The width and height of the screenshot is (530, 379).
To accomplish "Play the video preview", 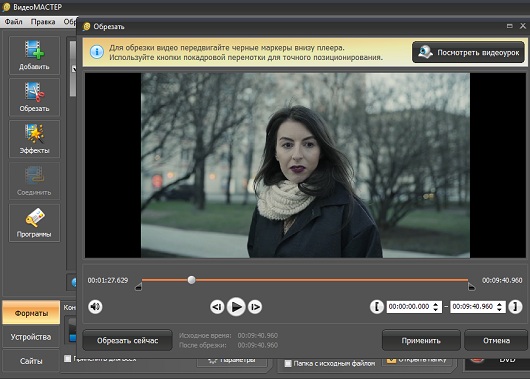I will pos(236,307).
